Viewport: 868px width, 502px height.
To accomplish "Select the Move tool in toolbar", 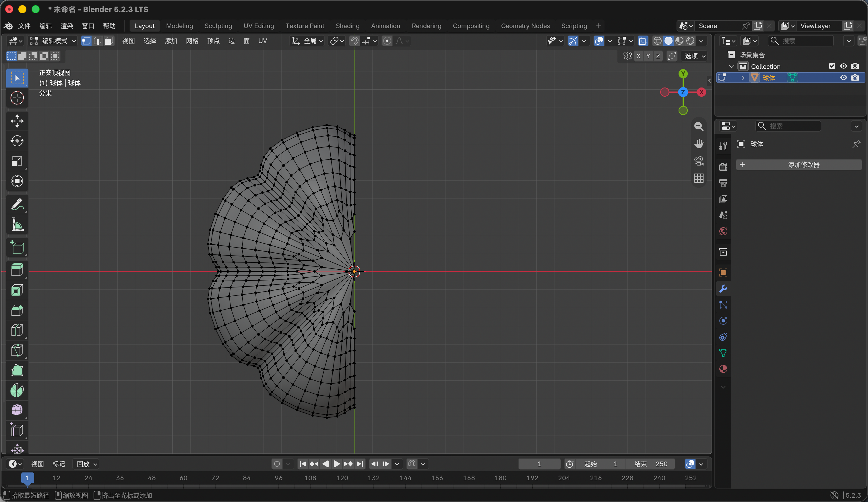I will click(x=17, y=121).
